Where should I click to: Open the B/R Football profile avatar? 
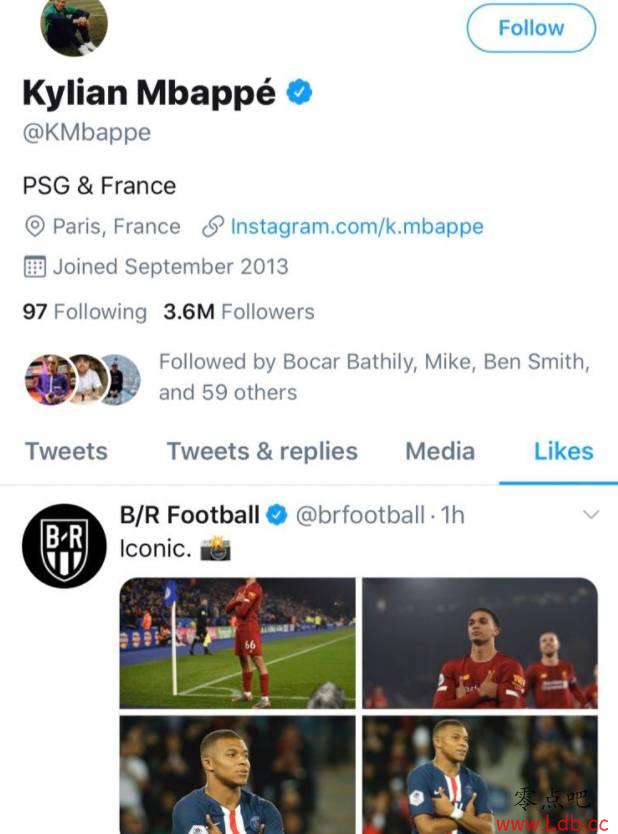tap(64, 546)
